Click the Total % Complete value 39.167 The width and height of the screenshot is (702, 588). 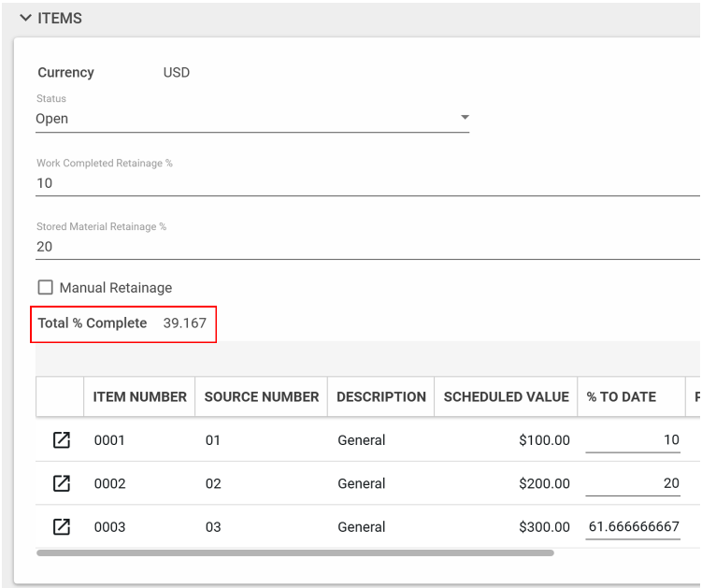[x=184, y=323]
